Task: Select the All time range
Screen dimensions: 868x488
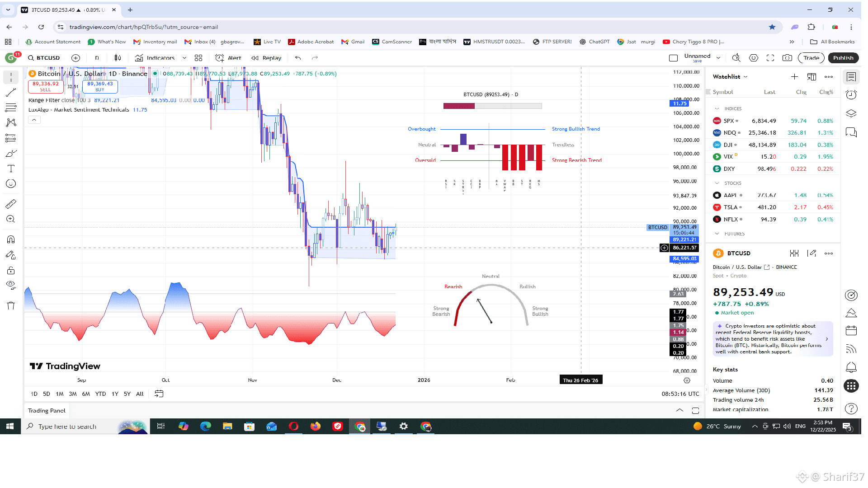Action: 140,394
